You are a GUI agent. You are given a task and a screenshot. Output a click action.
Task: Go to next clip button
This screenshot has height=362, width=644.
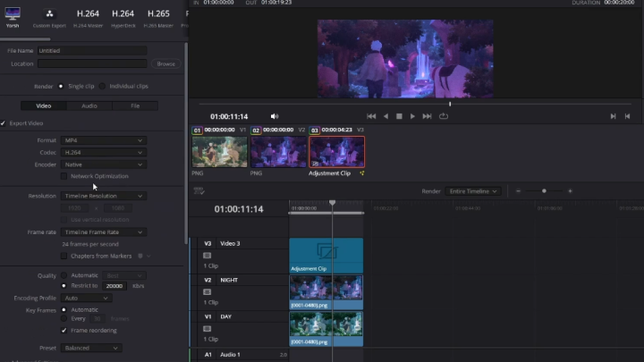[x=613, y=116]
